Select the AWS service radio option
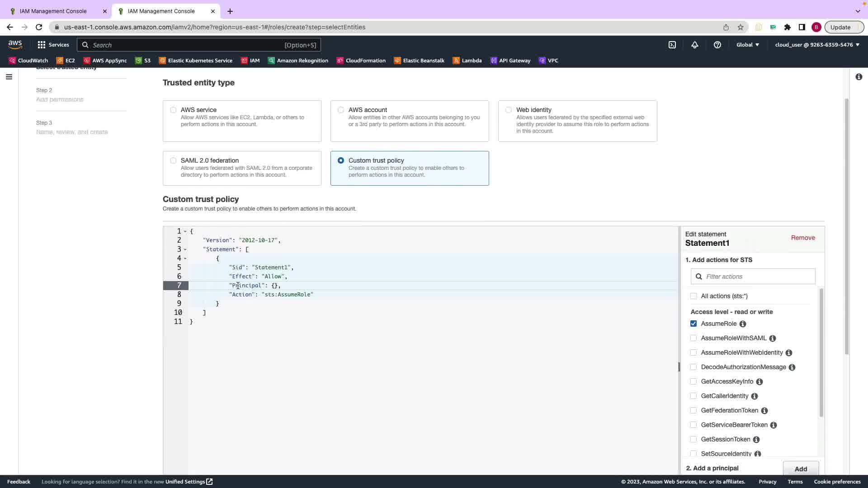 point(173,110)
